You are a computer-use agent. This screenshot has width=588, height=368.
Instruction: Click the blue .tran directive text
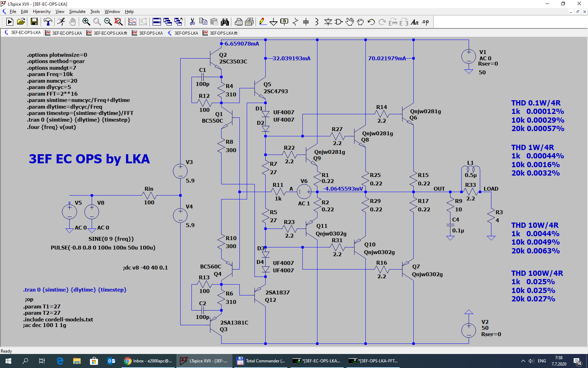[75, 290]
